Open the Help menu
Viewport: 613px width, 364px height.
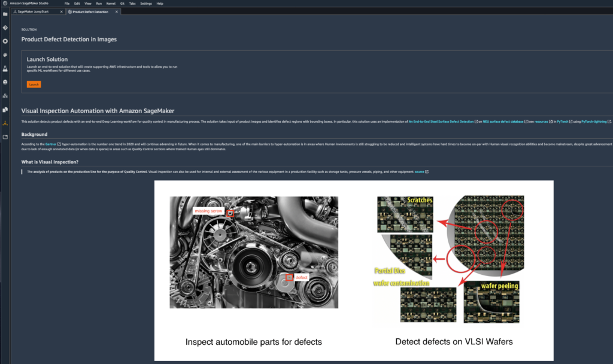(160, 4)
